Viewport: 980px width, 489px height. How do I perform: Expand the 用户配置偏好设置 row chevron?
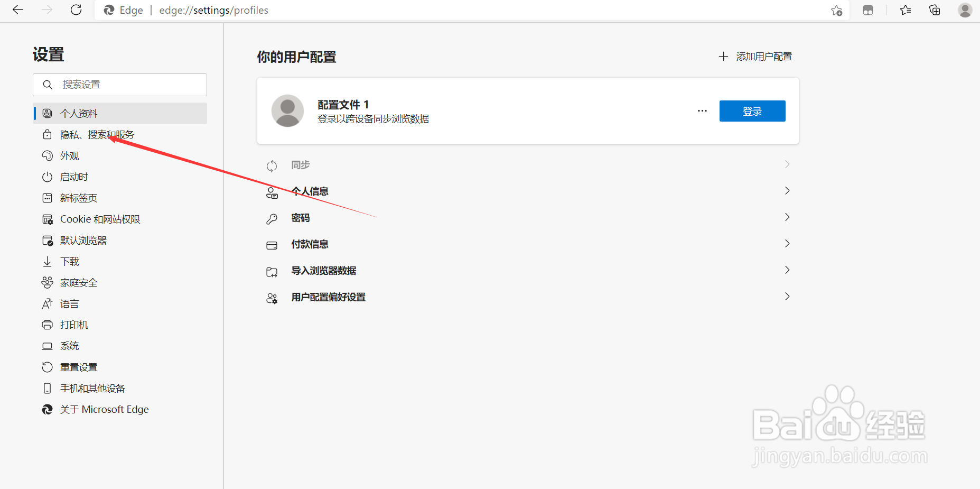787,297
